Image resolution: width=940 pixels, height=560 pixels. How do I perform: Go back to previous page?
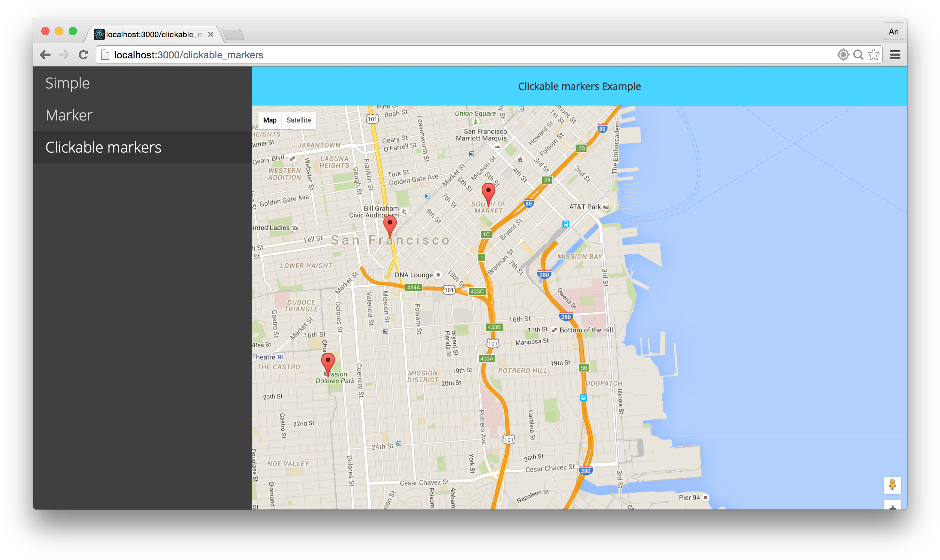coord(45,55)
